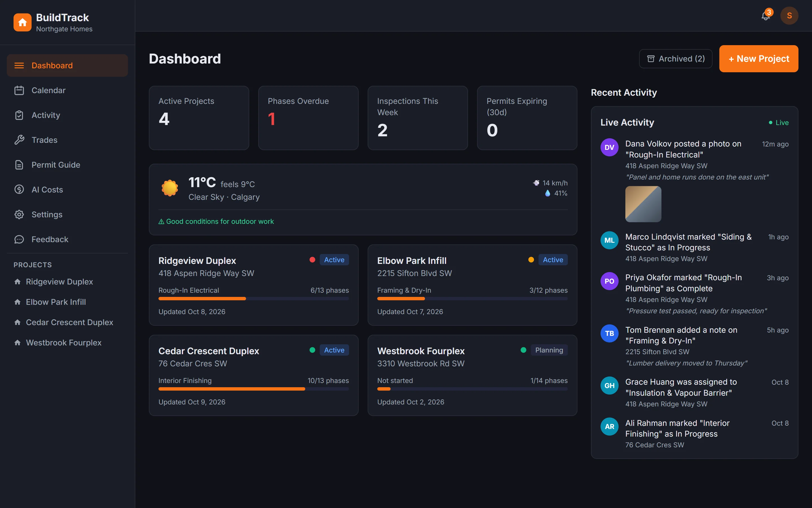The width and height of the screenshot is (812, 508).
Task: Click the house icon beside Elbow Park Infill
Action: 17,302
